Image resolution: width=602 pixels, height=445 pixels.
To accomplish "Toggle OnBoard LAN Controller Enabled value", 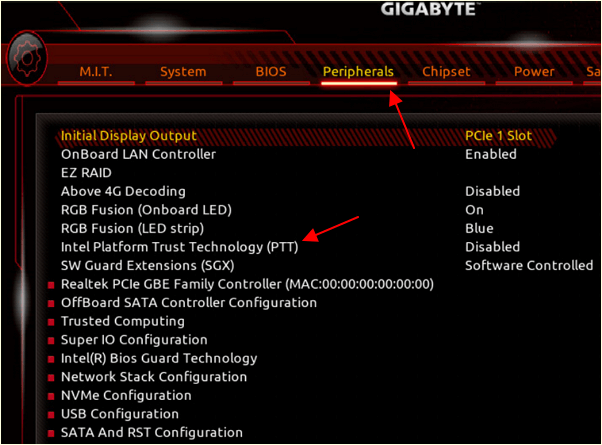I will tap(491, 154).
